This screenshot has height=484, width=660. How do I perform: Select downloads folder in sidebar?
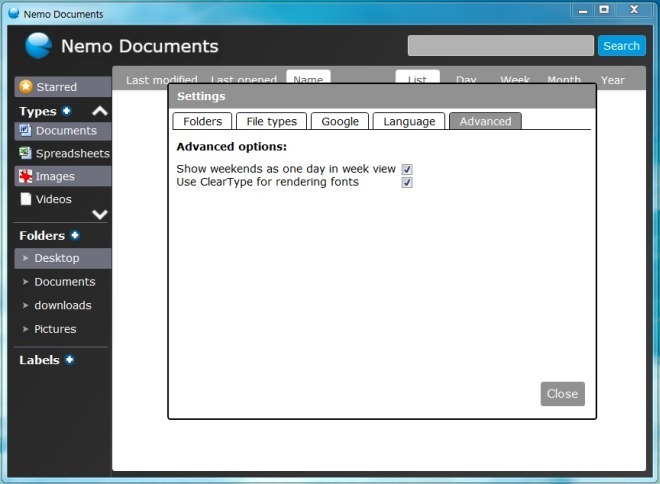[x=63, y=305]
